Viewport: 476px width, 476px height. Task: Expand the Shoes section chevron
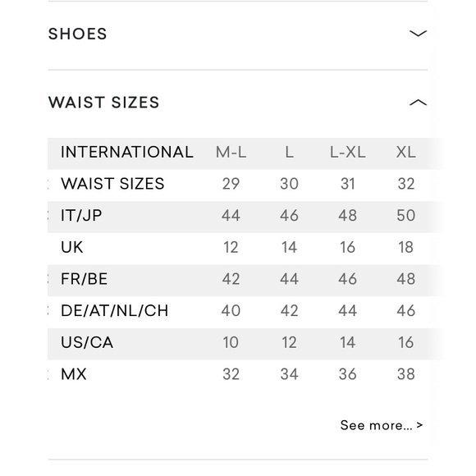point(418,33)
